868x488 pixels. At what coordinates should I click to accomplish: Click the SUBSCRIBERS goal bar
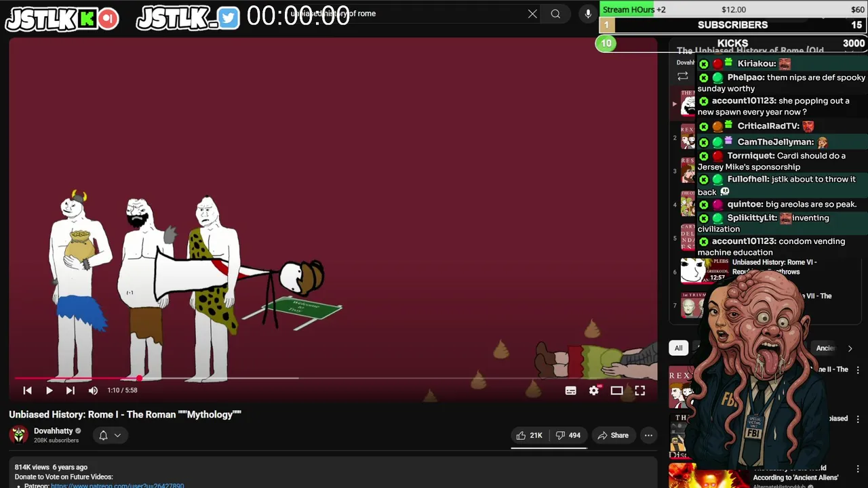[732, 25]
